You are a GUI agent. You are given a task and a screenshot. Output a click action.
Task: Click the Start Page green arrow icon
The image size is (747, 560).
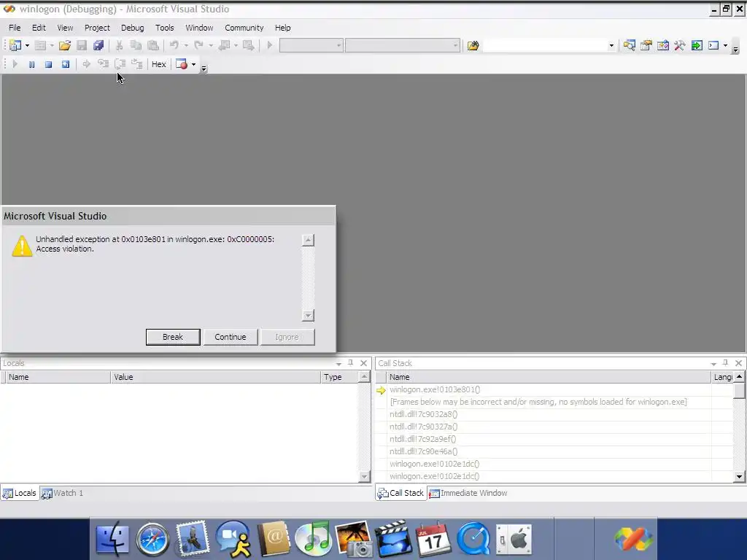[x=697, y=45]
